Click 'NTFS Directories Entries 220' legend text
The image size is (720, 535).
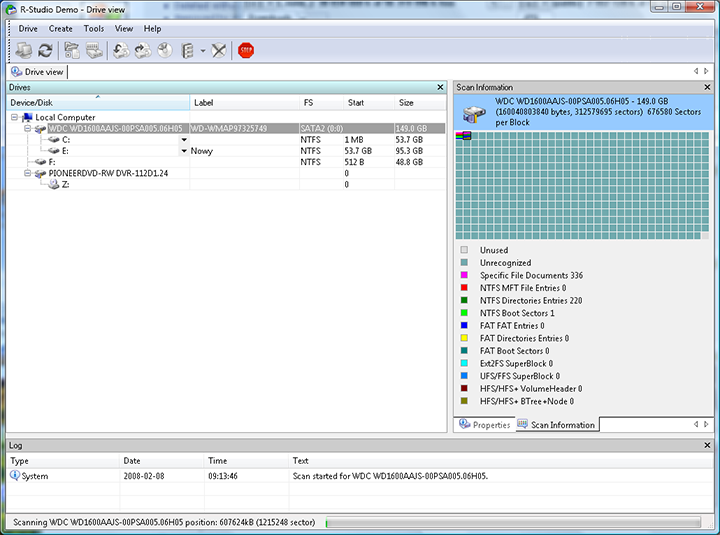[x=531, y=300]
